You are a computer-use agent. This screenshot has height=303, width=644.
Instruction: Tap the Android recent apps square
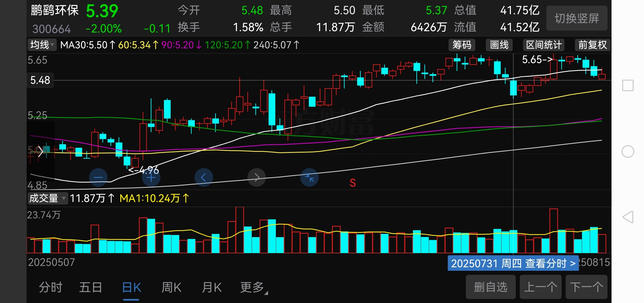(628, 85)
